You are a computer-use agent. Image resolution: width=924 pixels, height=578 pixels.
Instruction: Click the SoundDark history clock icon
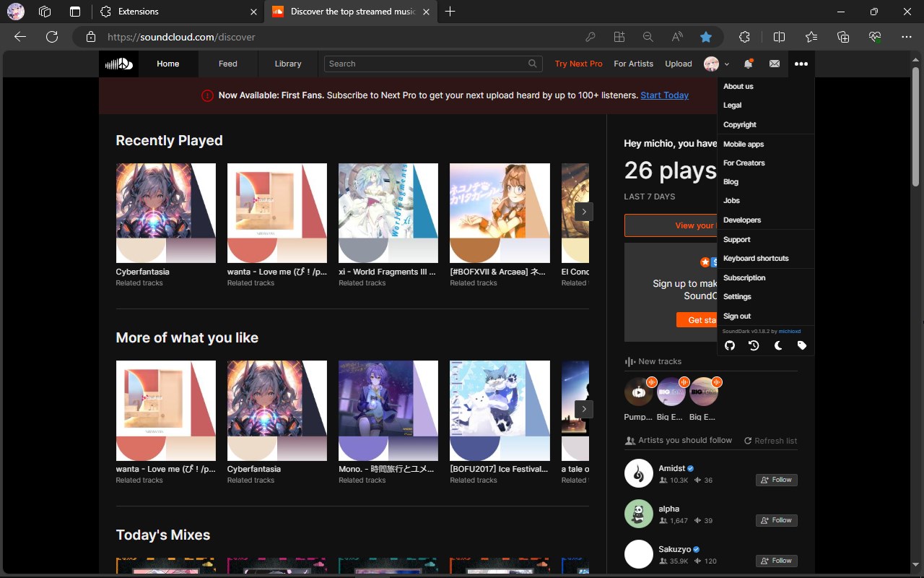click(x=754, y=345)
